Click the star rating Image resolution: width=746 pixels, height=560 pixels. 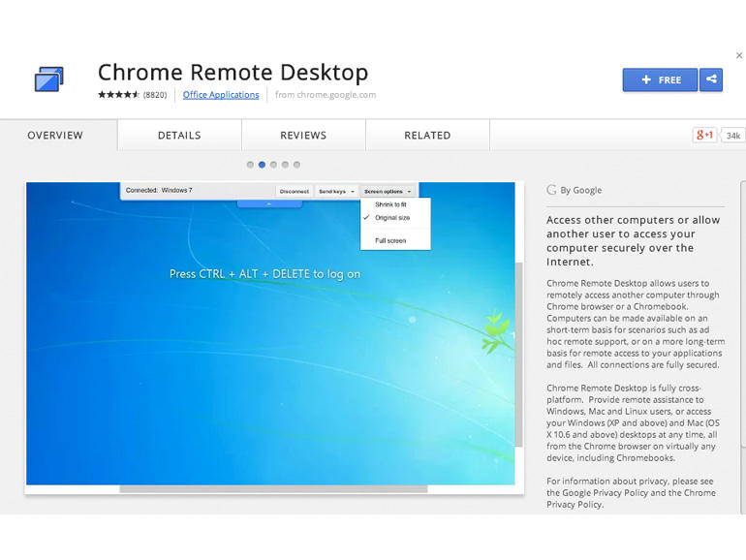(118, 95)
